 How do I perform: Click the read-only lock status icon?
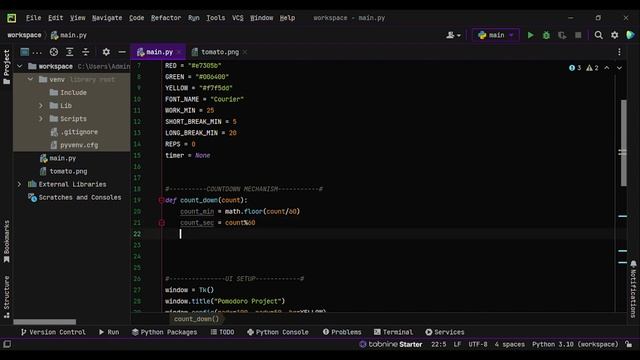pos(629,344)
